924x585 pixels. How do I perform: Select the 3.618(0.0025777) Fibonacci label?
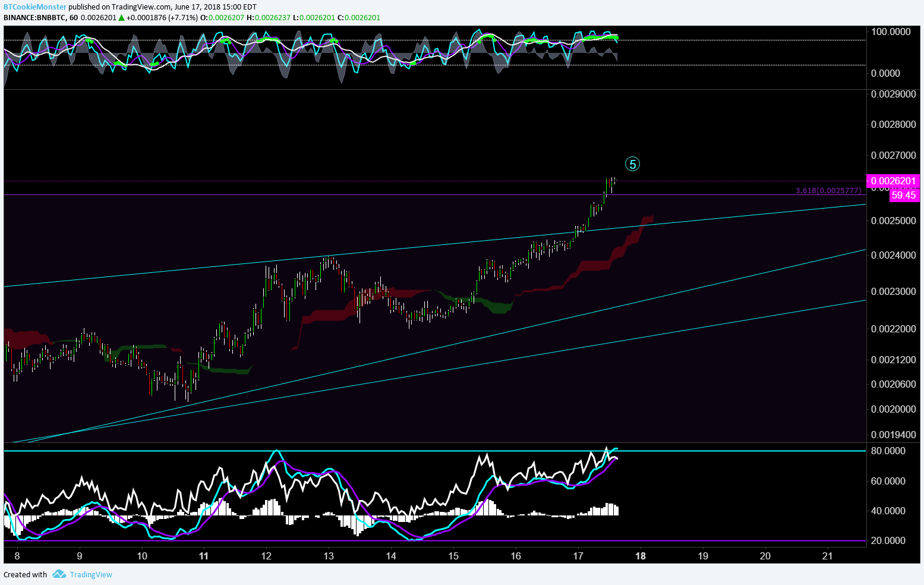828,191
